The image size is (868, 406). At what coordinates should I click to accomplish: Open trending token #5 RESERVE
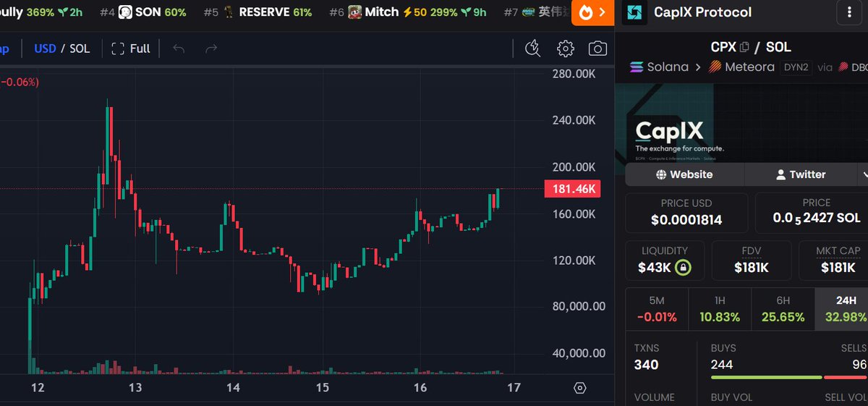pyautogui.click(x=258, y=12)
